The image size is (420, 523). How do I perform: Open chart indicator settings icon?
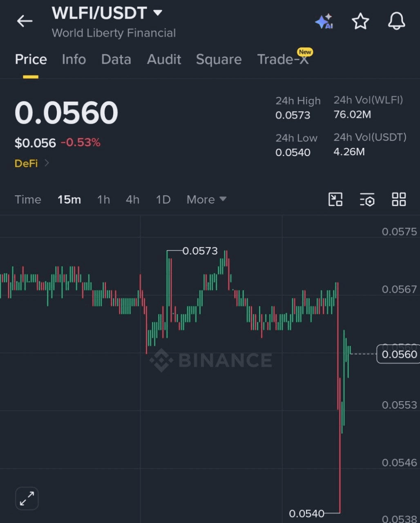click(x=367, y=199)
